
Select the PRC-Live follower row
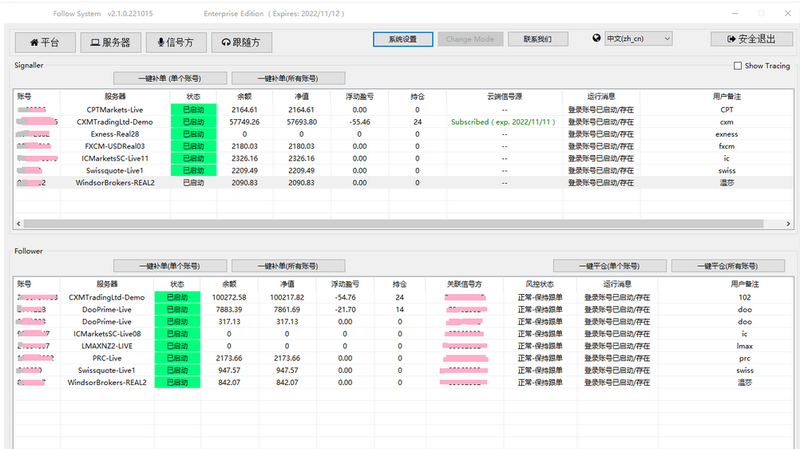403,358
